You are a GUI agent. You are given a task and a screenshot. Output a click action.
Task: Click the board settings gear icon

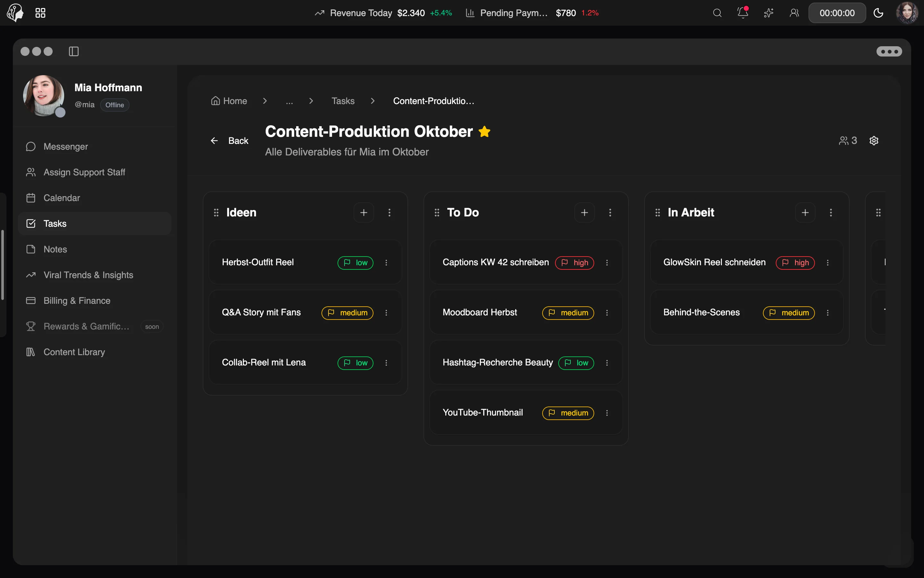(x=874, y=141)
